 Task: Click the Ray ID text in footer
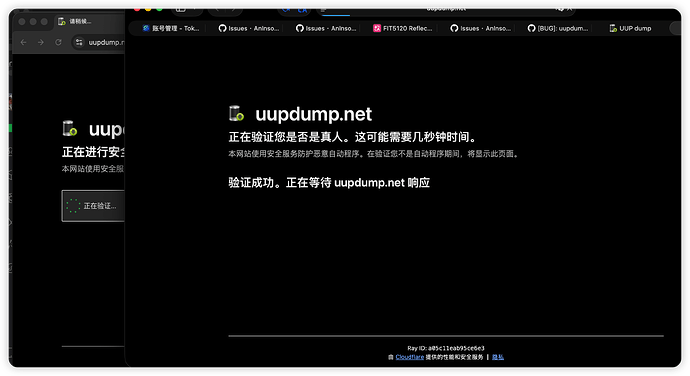point(446,348)
